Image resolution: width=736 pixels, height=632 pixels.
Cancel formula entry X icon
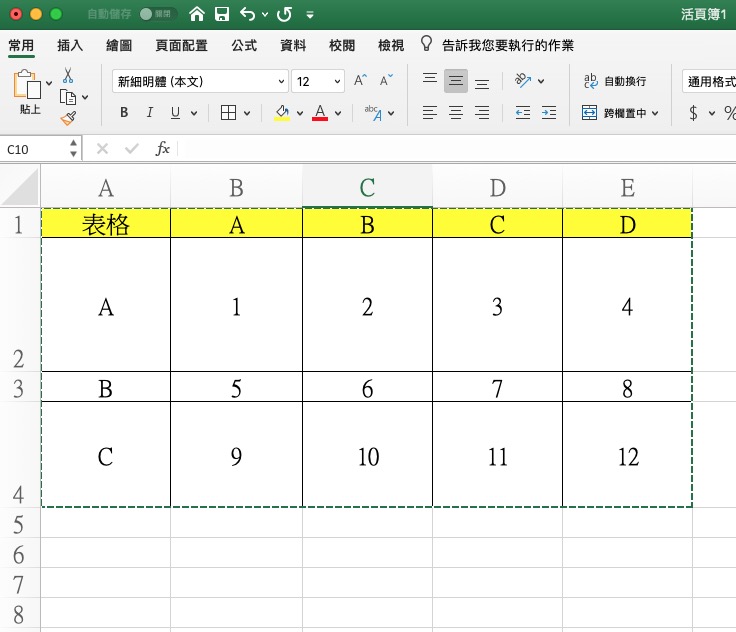click(x=102, y=149)
